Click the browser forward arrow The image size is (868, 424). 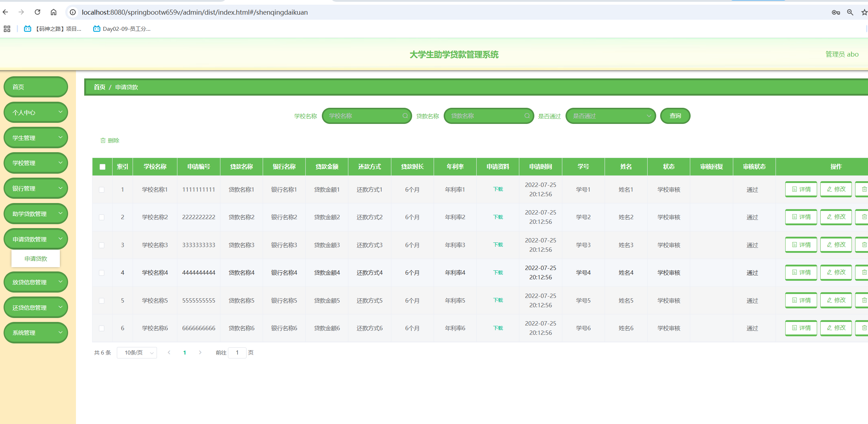point(21,12)
